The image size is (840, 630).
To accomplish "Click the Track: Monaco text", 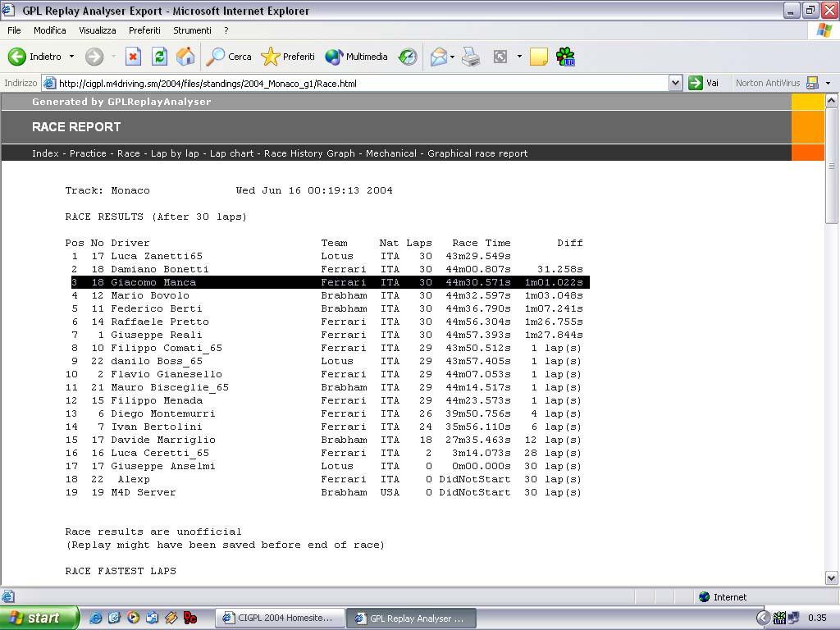I will click(107, 190).
